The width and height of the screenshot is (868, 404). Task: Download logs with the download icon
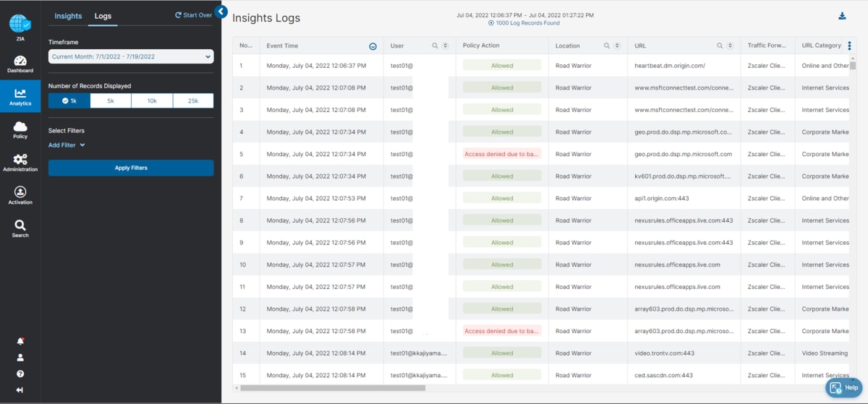842,17
